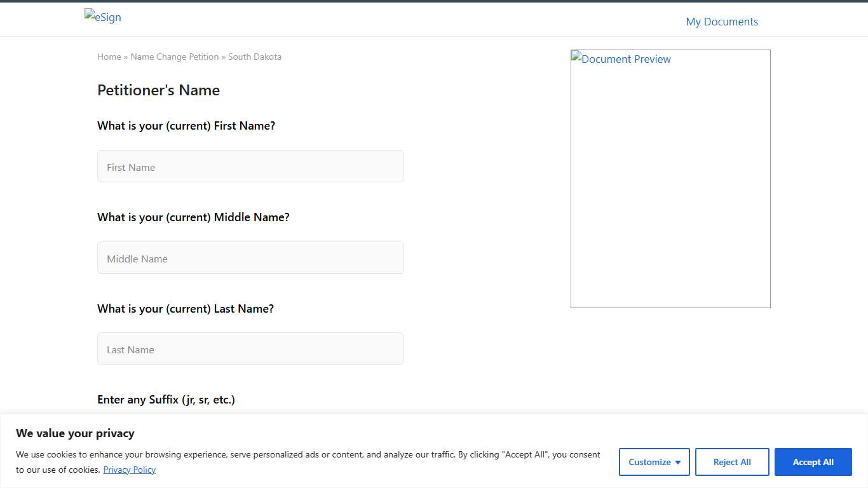Go to Home breadcrumb link

[x=109, y=57]
